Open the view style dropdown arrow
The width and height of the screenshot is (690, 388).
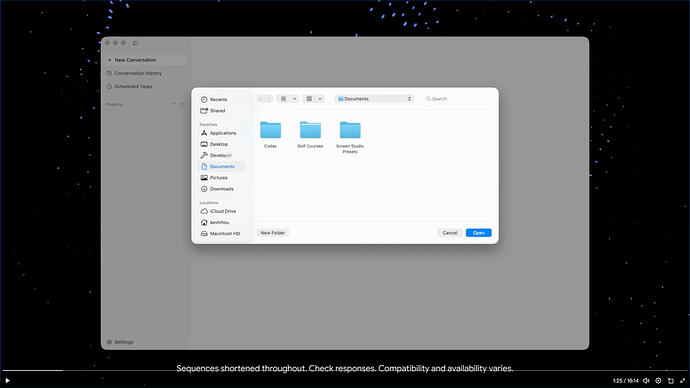tap(294, 99)
